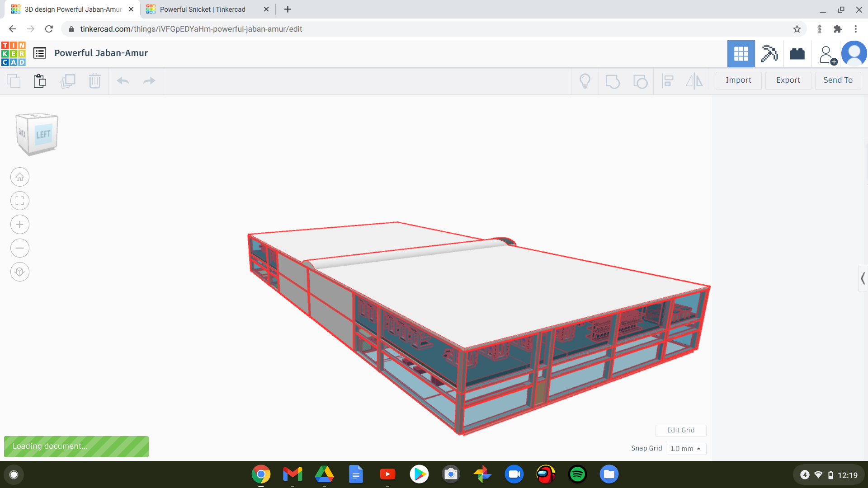Close the Powerful Snicket tab
868x488 pixels.
(x=266, y=9)
